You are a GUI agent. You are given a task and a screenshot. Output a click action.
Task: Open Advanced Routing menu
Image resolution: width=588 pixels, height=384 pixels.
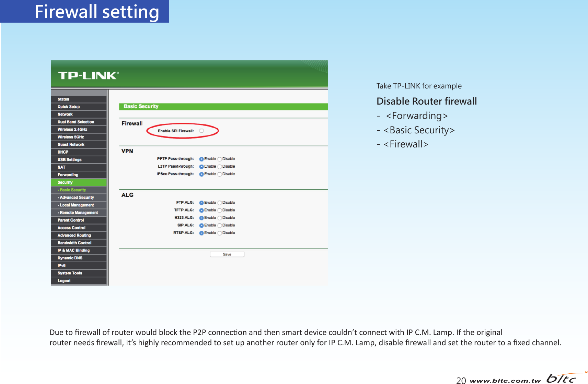79,235
